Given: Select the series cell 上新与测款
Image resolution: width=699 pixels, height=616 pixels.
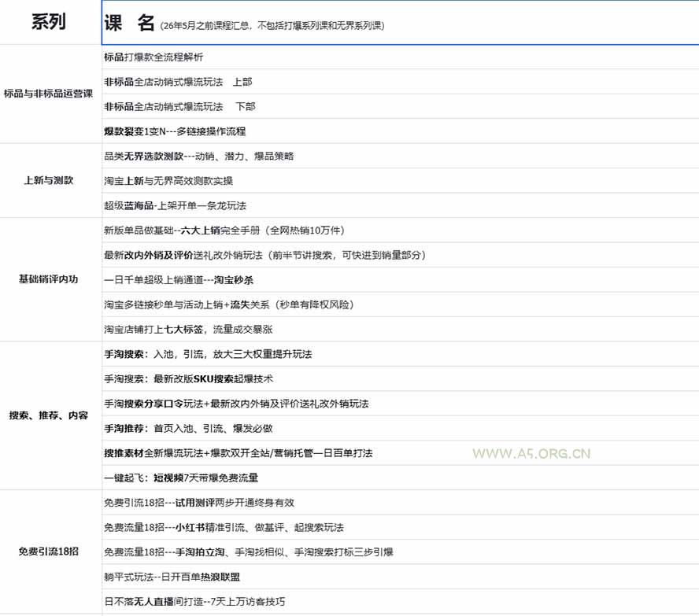Looking at the screenshot, I should tap(50, 180).
